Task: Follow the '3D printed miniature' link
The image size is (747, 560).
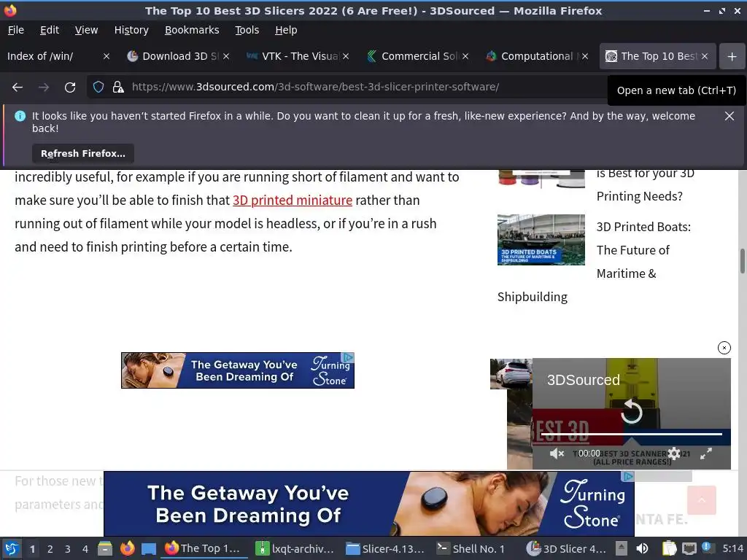Action: pos(293,200)
